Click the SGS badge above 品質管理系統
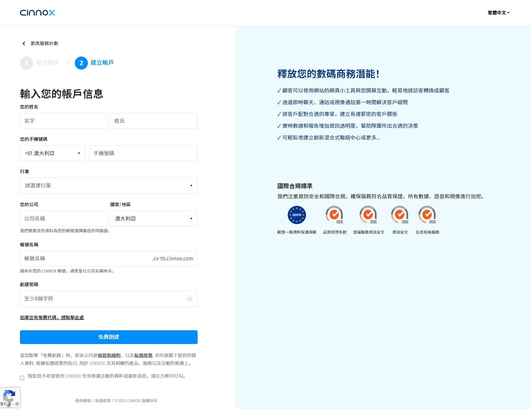Viewport: 532px width, 409px height. coord(334,215)
